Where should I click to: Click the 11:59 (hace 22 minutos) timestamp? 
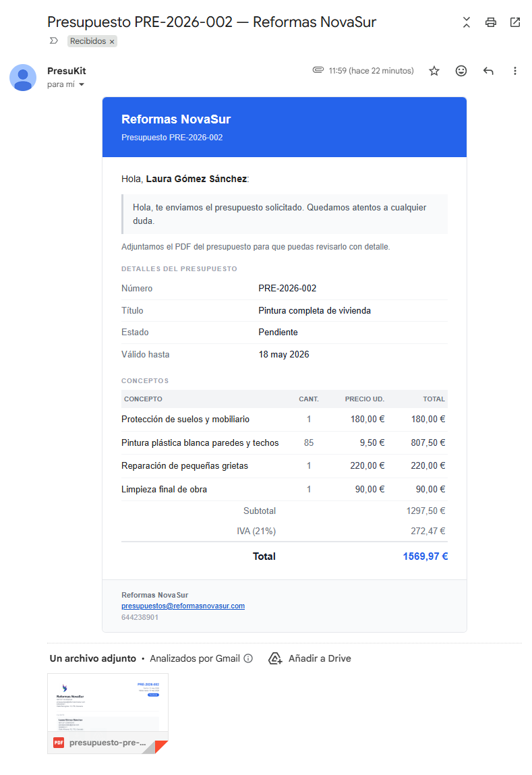[371, 71]
